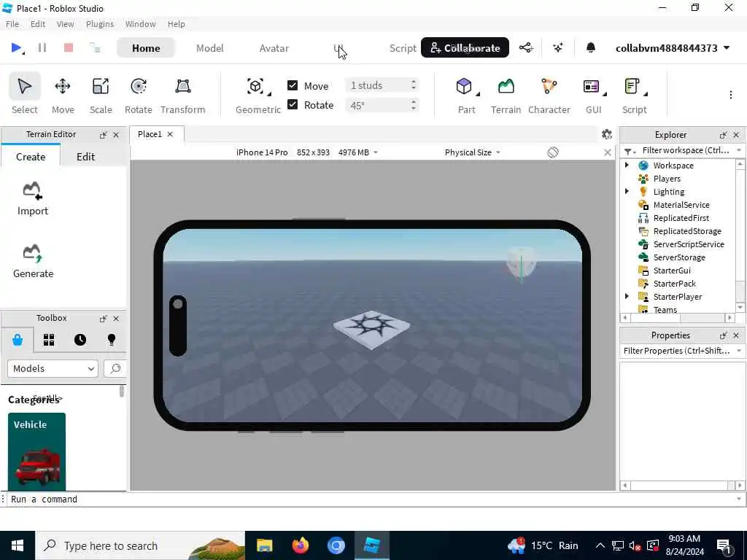
Task: Click the Pause playtest button
Action: tap(42, 47)
